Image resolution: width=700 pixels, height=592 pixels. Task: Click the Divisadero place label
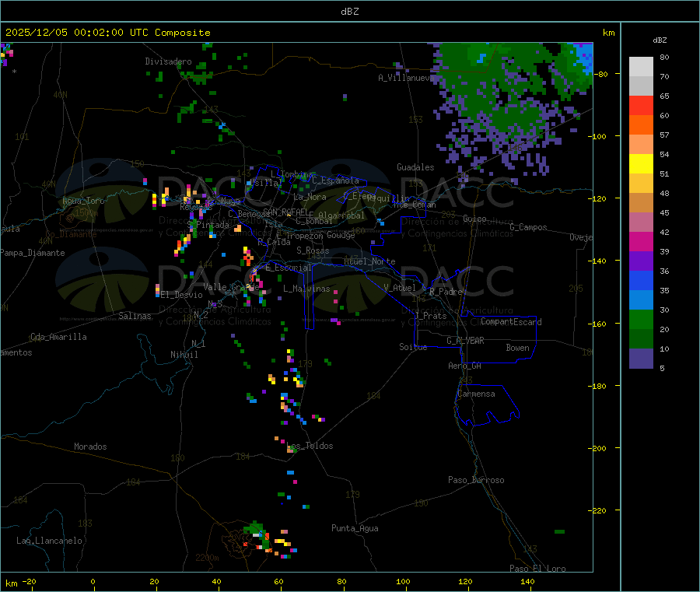(x=168, y=61)
